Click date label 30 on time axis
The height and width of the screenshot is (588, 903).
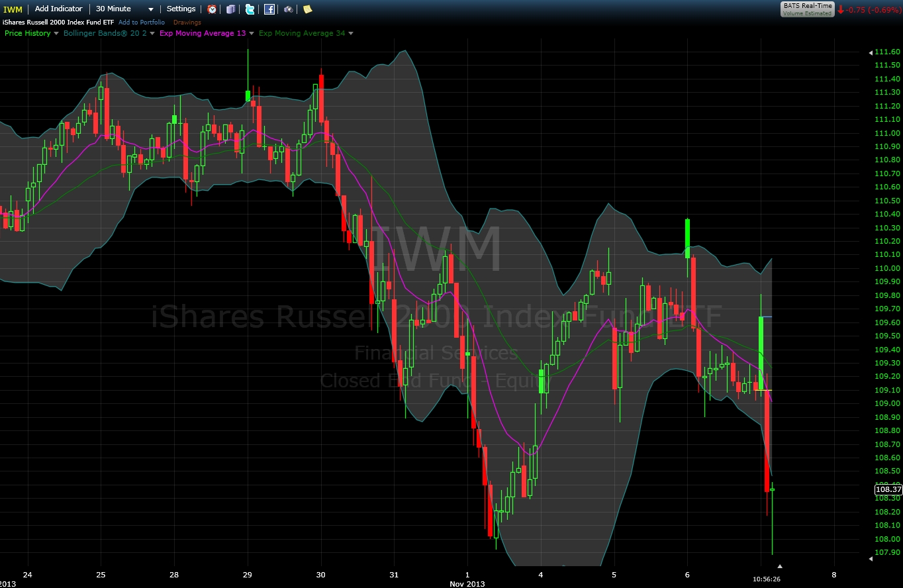click(321, 574)
